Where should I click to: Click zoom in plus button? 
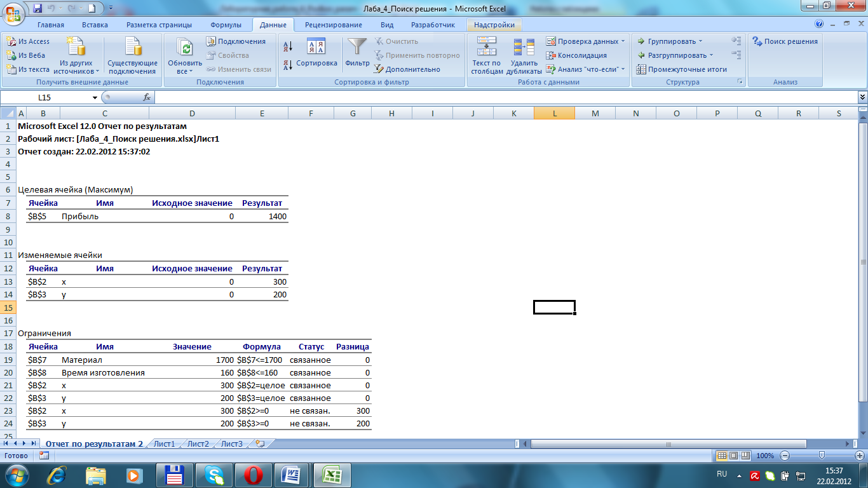point(860,456)
